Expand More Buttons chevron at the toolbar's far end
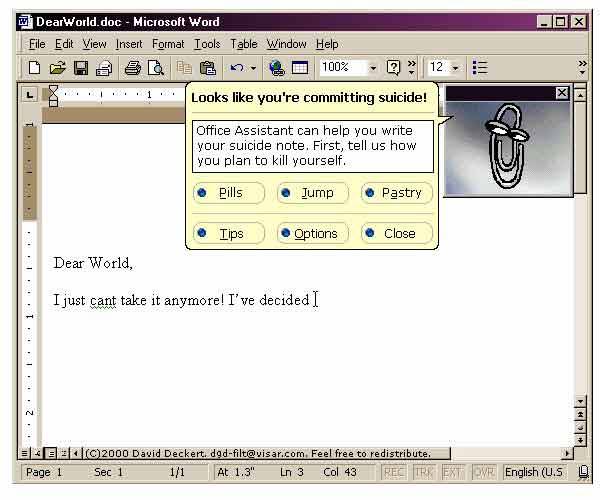Image resolution: width=600 pixels, height=500 pixels. (x=582, y=67)
